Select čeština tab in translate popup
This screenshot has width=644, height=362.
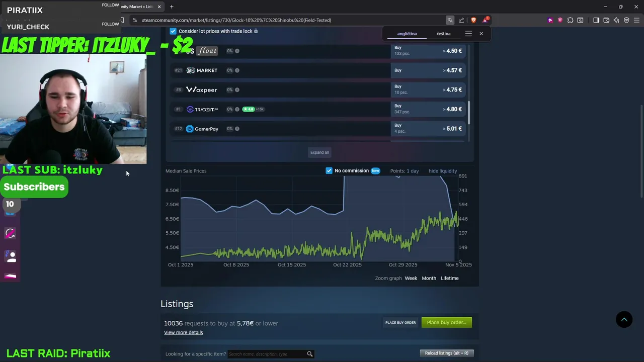tap(443, 34)
